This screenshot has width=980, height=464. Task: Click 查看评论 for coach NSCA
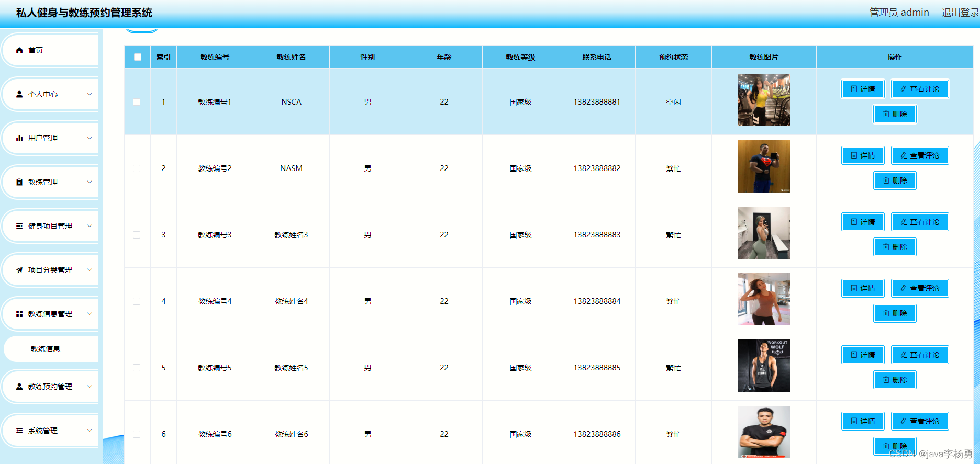[x=920, y=89]
